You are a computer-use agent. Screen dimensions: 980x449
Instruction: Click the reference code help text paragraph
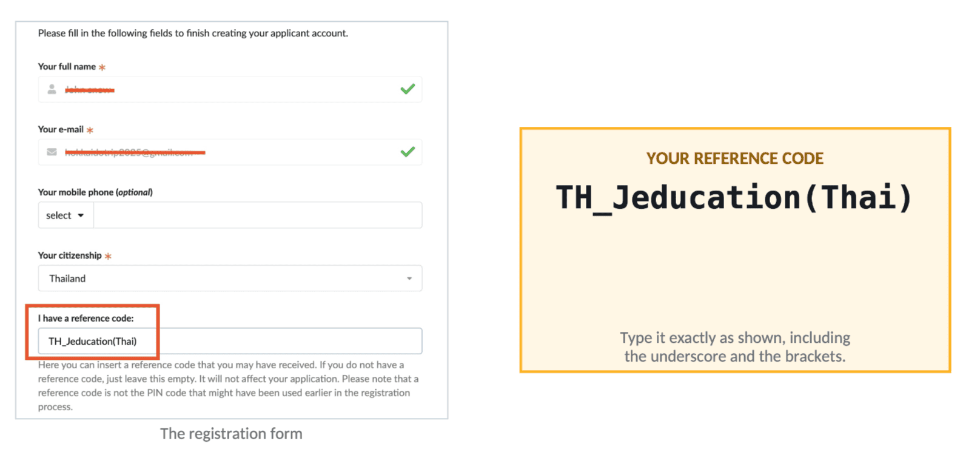pyautogui.click(x=229, y=386)
